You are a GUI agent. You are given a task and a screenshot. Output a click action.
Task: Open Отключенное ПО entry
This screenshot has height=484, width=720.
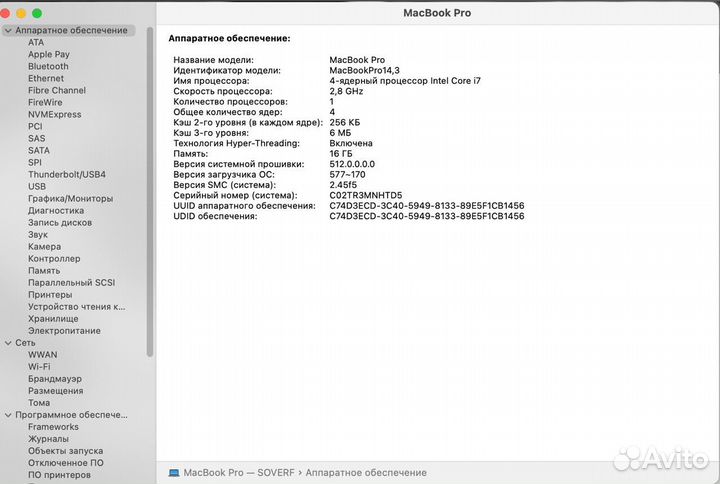tap(66, 463)
